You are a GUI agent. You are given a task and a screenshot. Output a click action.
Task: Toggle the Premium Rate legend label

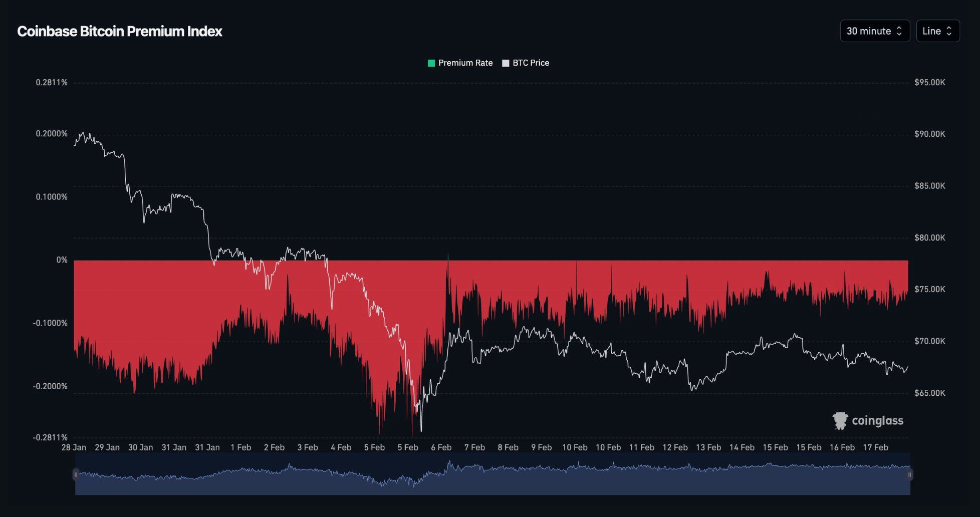click(x=465, y=63)
